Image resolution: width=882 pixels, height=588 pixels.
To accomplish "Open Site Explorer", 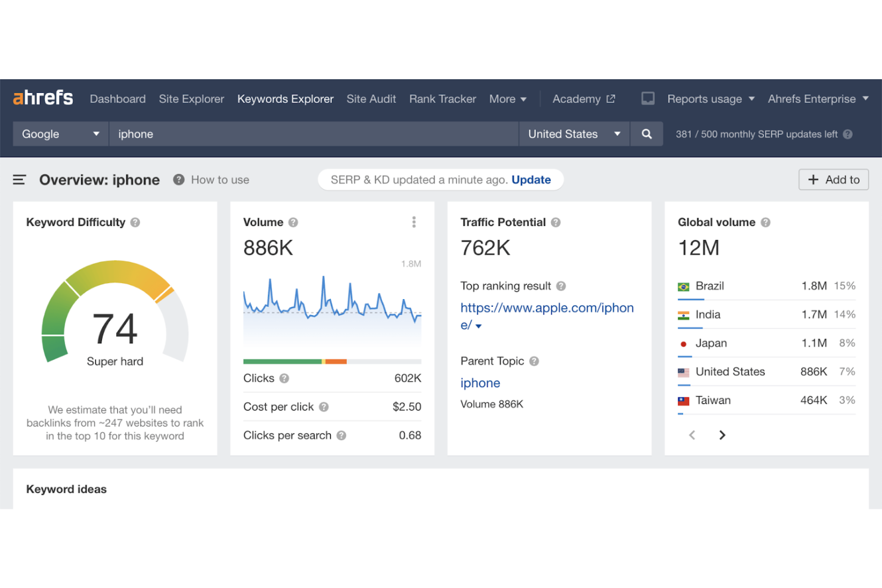I will [x=191, y=99].
